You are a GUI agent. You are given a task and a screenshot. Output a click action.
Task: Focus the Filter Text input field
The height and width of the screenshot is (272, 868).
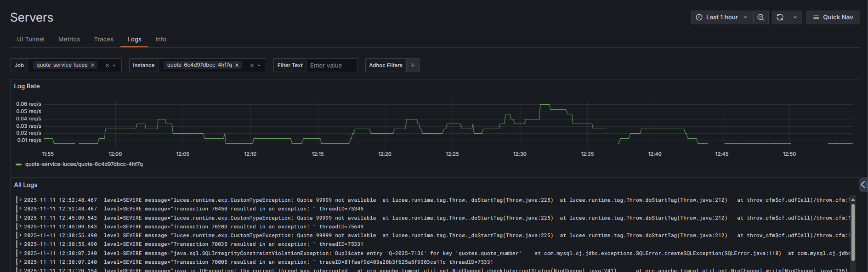click(x=331, y=65)
